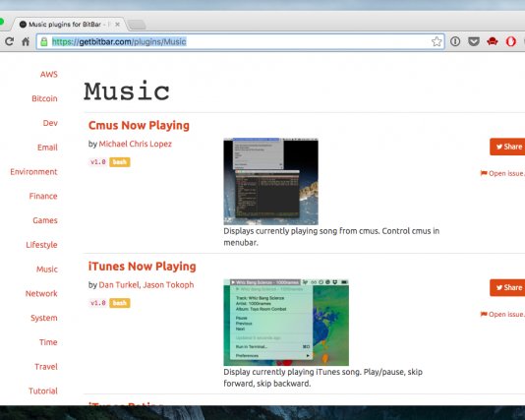Share Cmus Now Playing on Twitter

pos(507,147)
